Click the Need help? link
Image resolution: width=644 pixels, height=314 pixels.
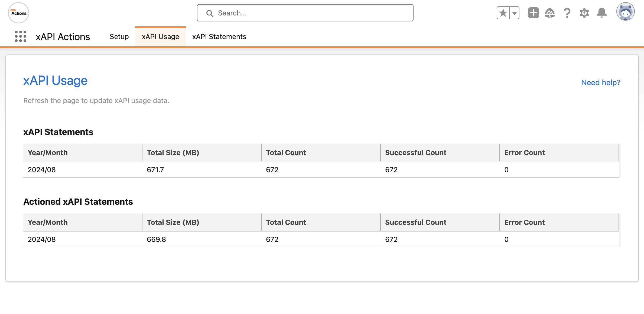pos(601,82)
